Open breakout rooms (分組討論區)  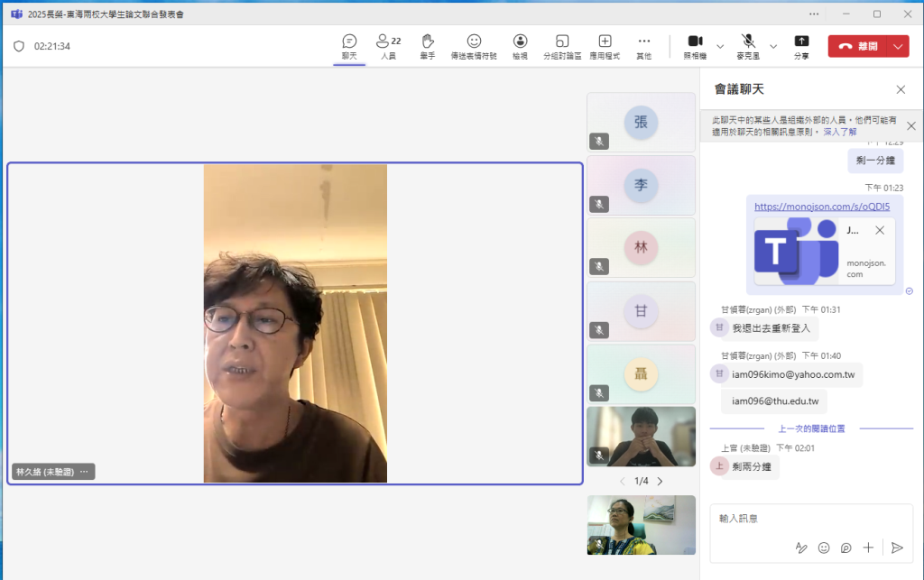tap(561, 47)
